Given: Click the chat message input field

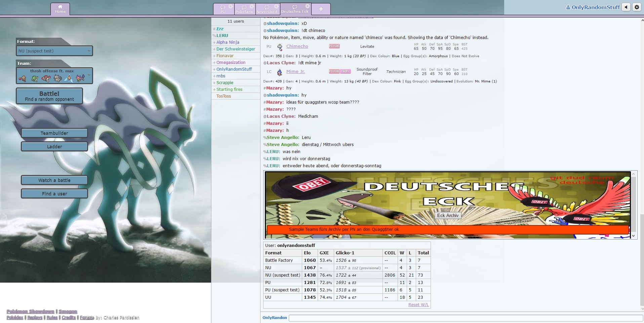Looking at the screenshot, I should coord(466,318).
